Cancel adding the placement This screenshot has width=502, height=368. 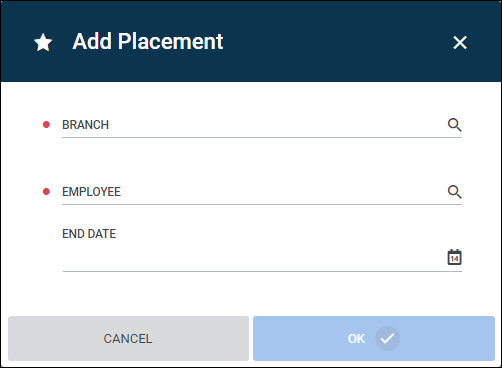tap(128, 338)
